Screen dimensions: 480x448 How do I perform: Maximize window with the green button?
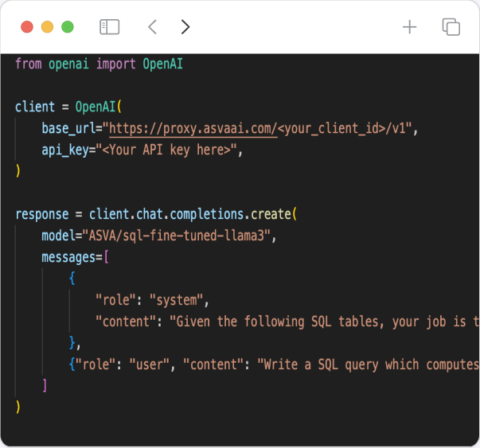click(x=68, y=27)
